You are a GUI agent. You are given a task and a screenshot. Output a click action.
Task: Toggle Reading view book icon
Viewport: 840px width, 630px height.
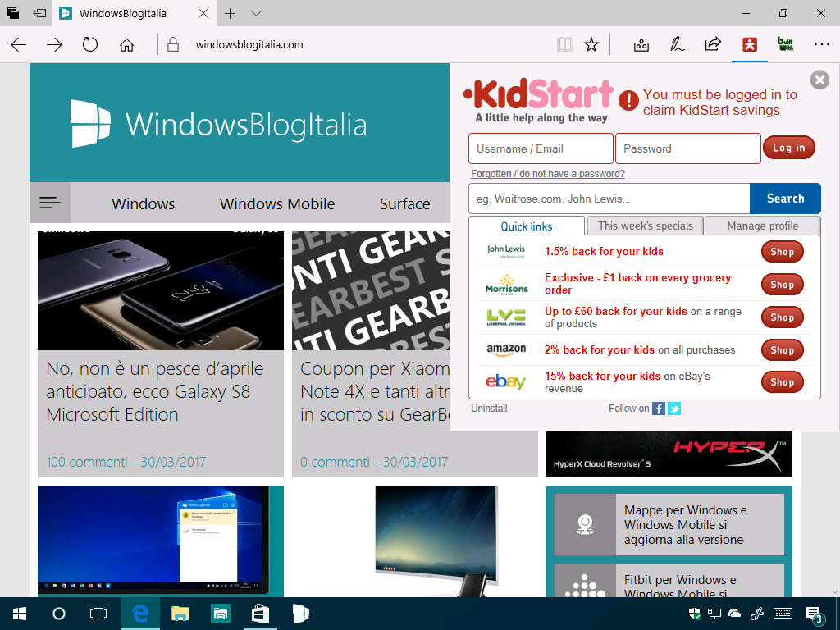point(565,44)
